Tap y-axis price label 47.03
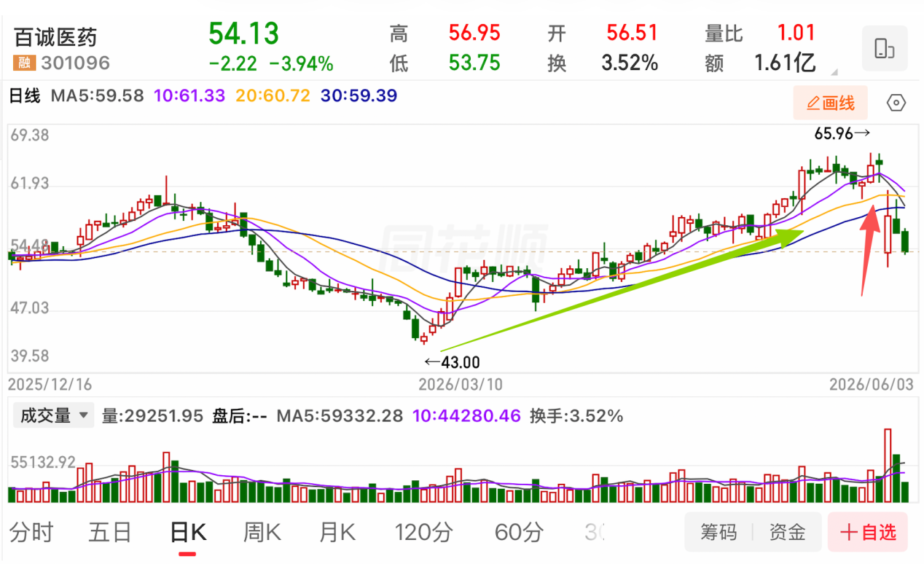Screen dimensions: 924x564 tap(31, 308)
